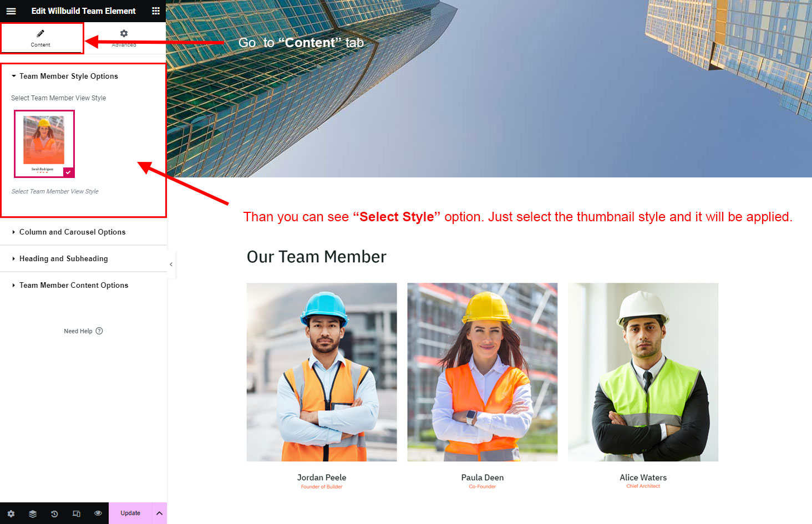Open the hamburger menu in editor header
The width and height of the screenshot is (812, 524).
[11, 11]
